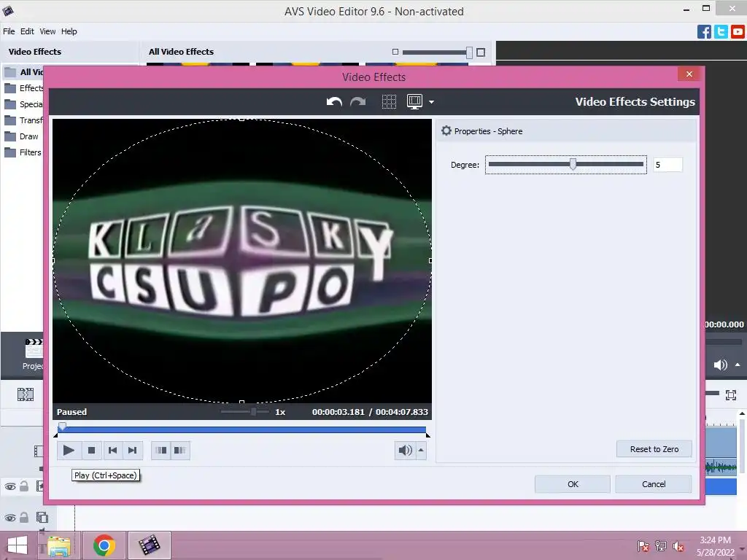Click the large thumbnail size icon
Image resolution: width=747 pixels, height=560 pixels.
[x=481, y=52]
